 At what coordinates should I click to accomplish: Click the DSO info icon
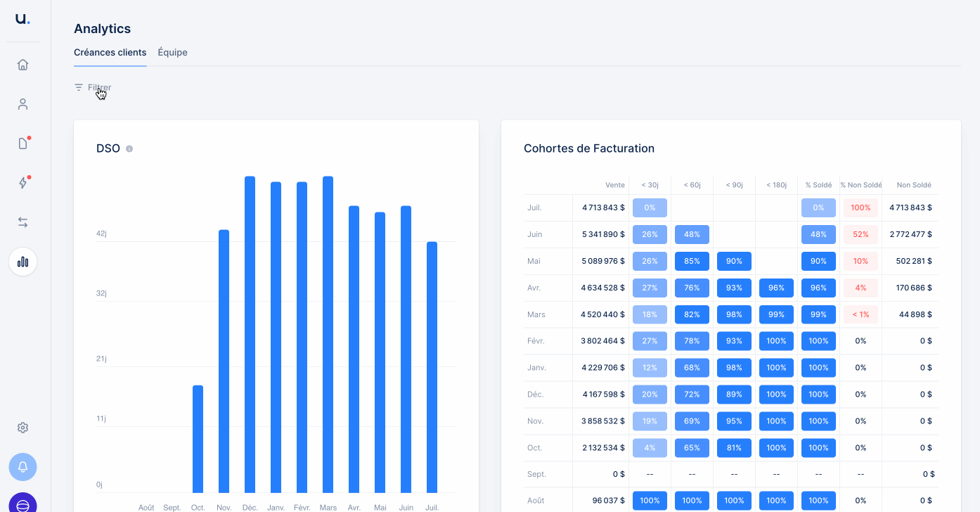tap(129, 149)
